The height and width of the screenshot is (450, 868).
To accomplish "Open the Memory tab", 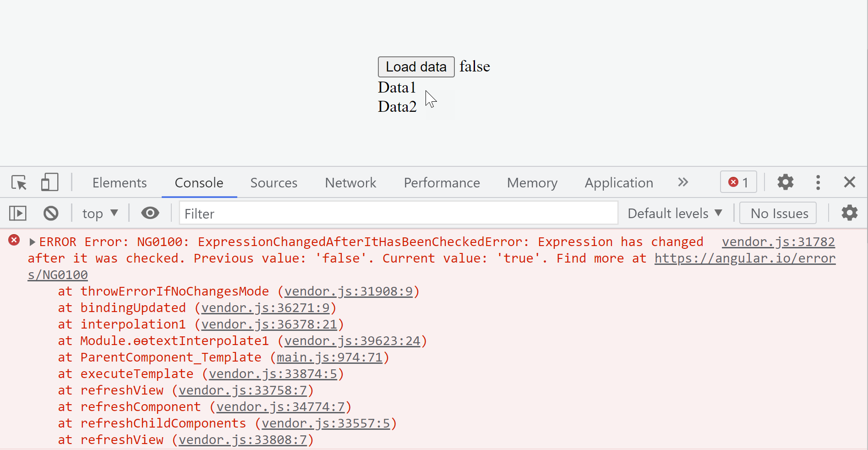I will (x=532, y=183).
